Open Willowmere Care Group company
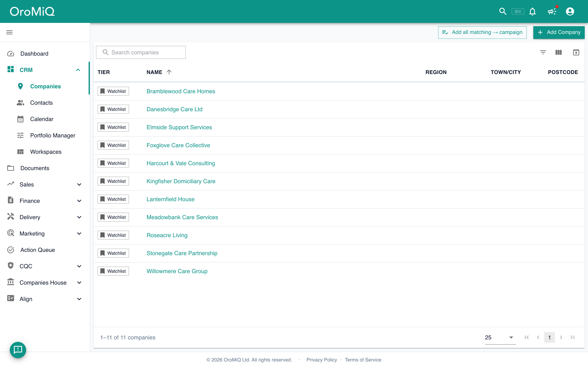588x368 pixels. (177, 271)
